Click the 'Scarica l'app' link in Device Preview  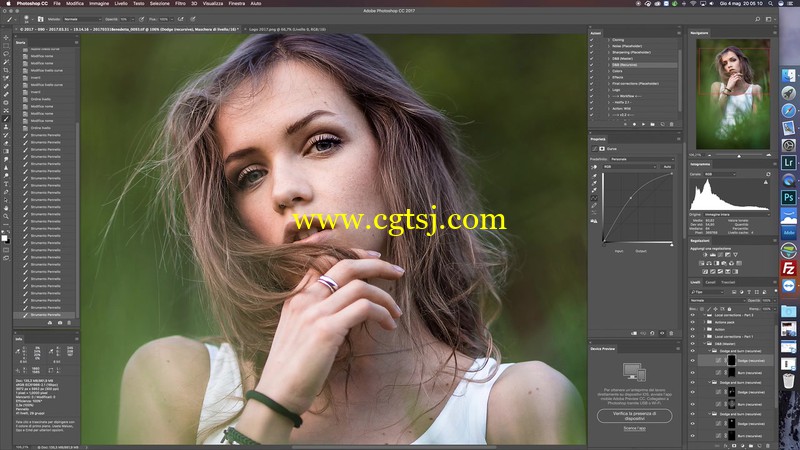[x=634, y=428]
